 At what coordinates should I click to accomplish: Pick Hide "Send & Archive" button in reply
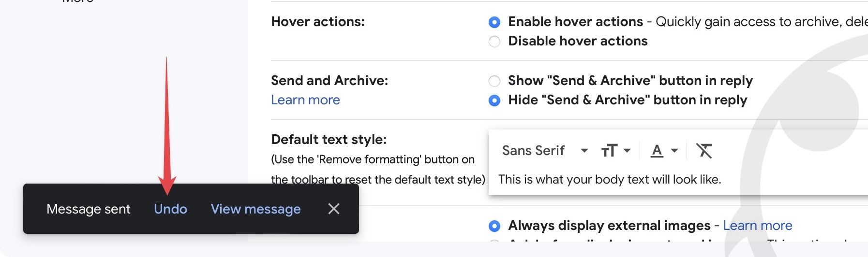(x=494, y=100)
